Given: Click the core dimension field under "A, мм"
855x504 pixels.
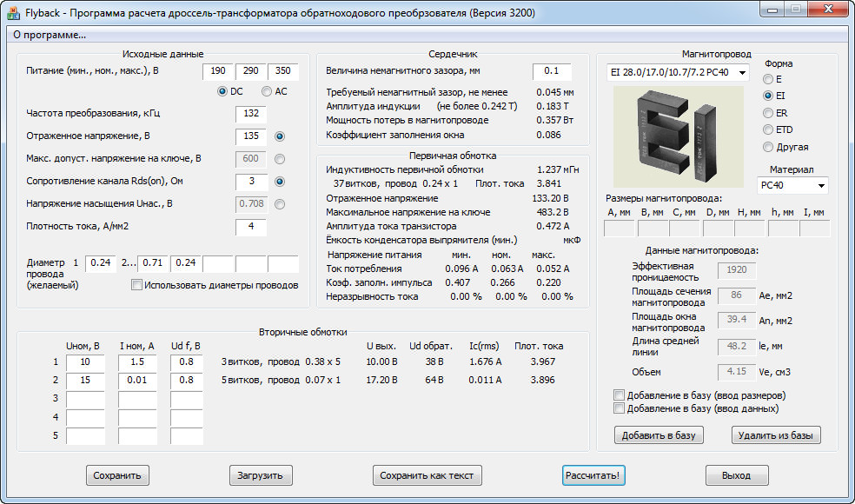Looking at the screenshot, I should point(620,229).
